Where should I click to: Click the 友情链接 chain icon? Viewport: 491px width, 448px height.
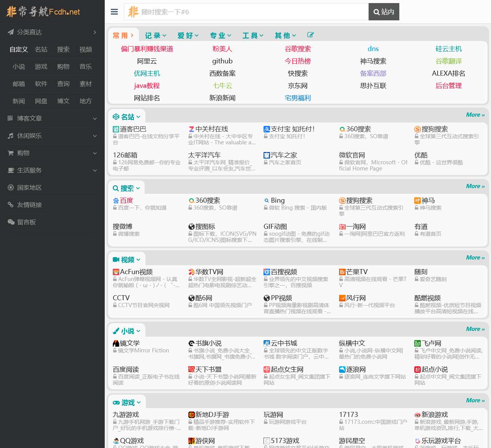coord(11,205)
